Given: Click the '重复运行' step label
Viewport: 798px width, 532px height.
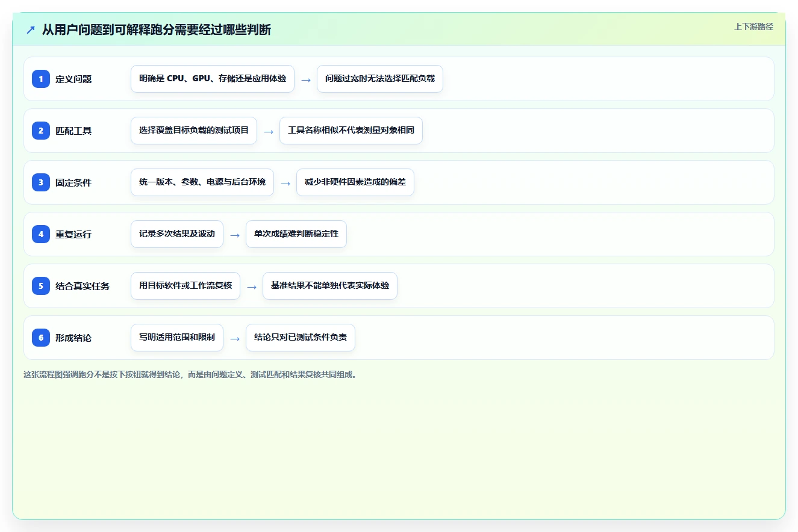Looking at the screenshot, I should (73, 234).
